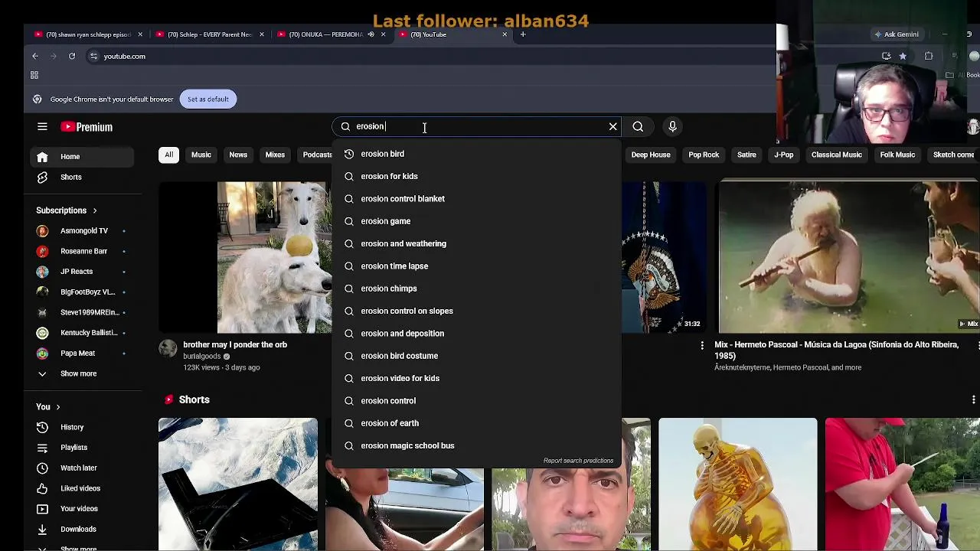Expand the You section chevron
The height and width of the screenshot is (551, 980).
[x=57, y=407]
